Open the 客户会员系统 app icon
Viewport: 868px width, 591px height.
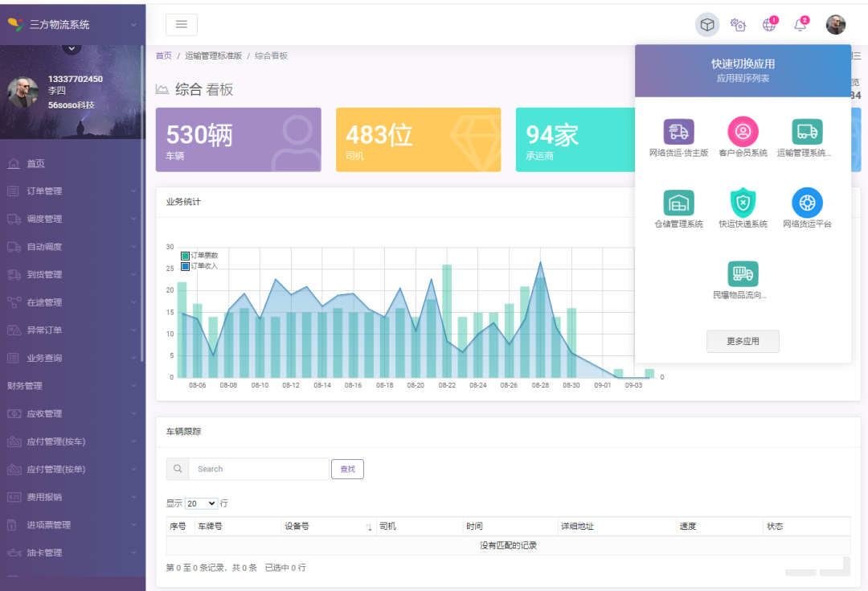pyautogui.click(x=743, y=132)
